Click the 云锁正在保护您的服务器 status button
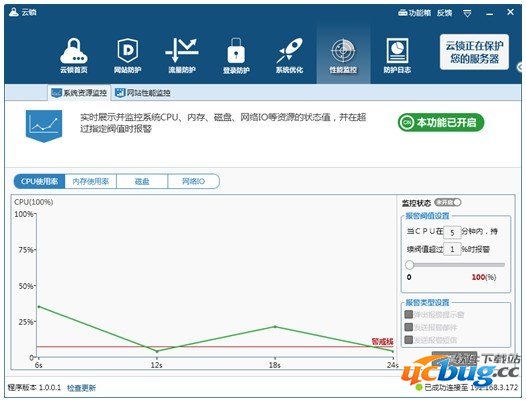This screenshot has width=526, height=402. (474, 52)
